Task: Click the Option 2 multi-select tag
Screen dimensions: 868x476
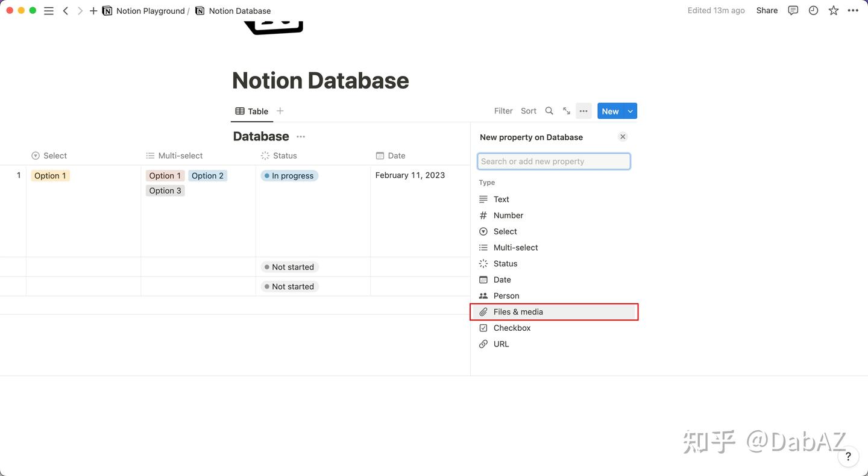Action: tap(207, 175)
